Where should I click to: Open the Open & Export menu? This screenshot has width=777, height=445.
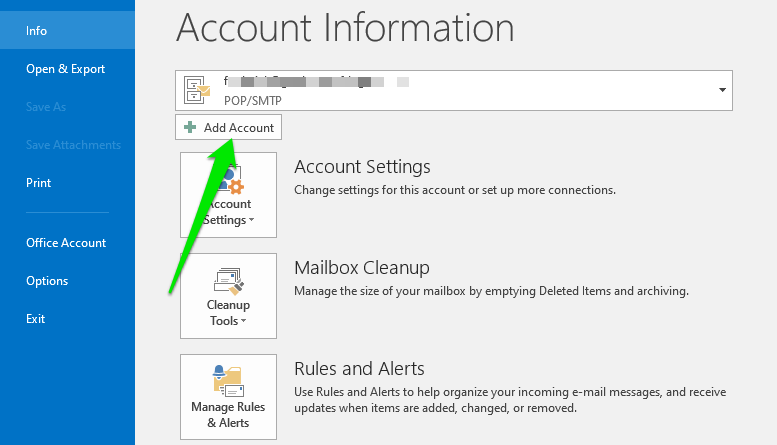pos(65,69)
